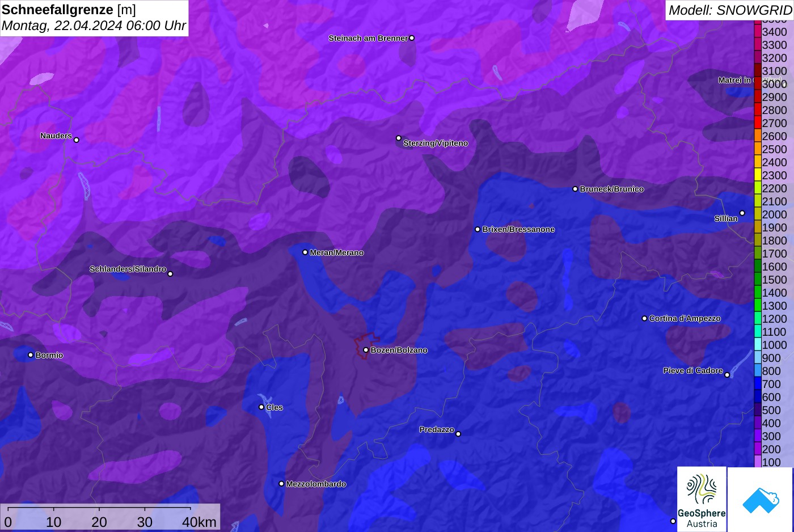Image resolution: width=794 pixels, height=532 pixels.
Task: Click the GeoSphere Austria logo
Action: [702, 499]
